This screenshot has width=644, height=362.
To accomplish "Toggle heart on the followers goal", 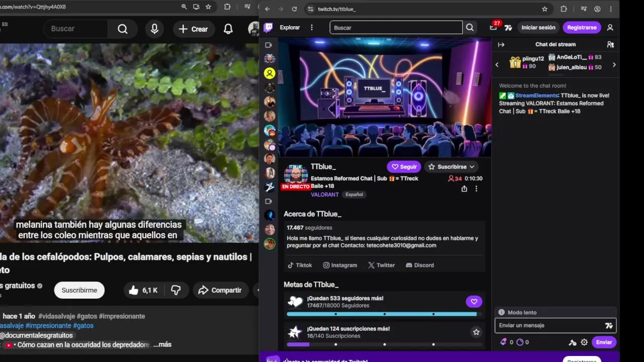I will pos(474,302).
